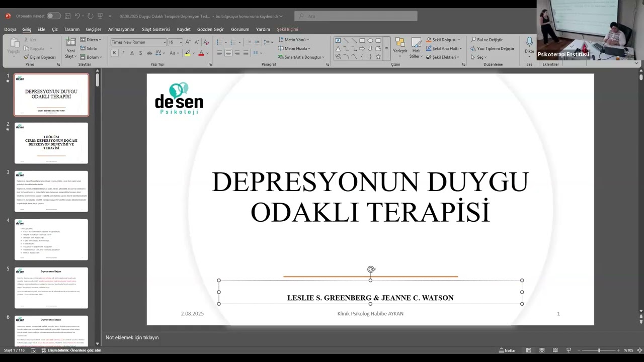644x362 pixels.
Task: Increase list indent level icon
Action: tap(257, 42)
